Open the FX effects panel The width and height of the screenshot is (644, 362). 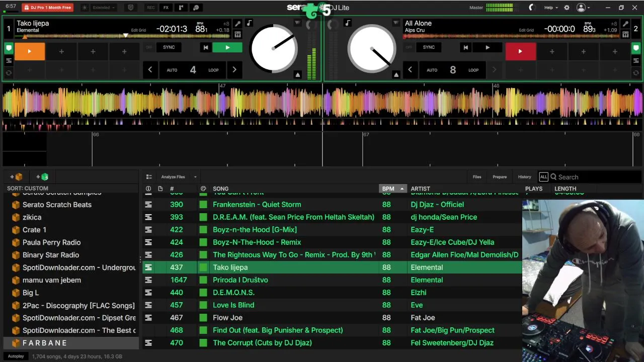click(x=166, y=8)
